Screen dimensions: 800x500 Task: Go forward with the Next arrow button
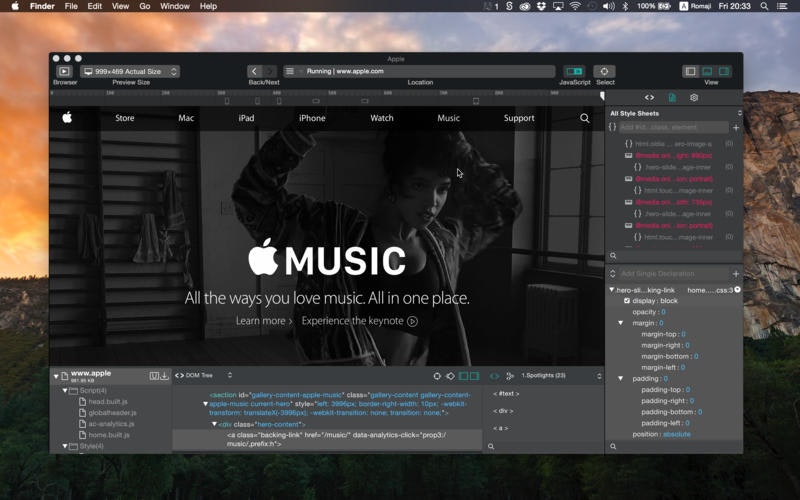[x=269, y=71]
